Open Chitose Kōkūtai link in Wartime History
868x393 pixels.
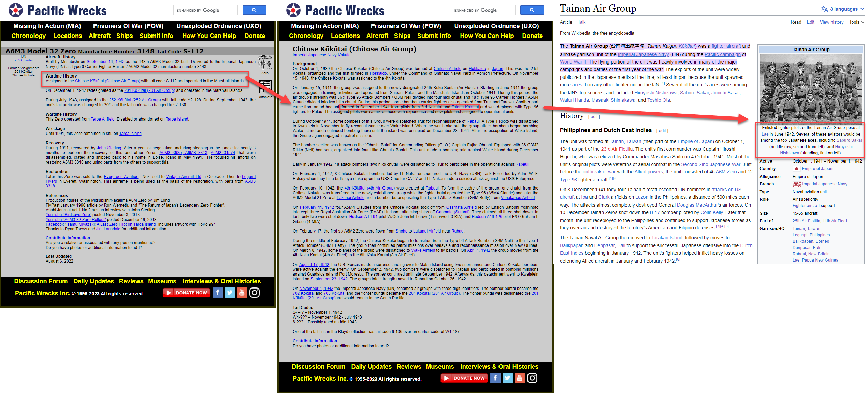(x=107, y=81)
